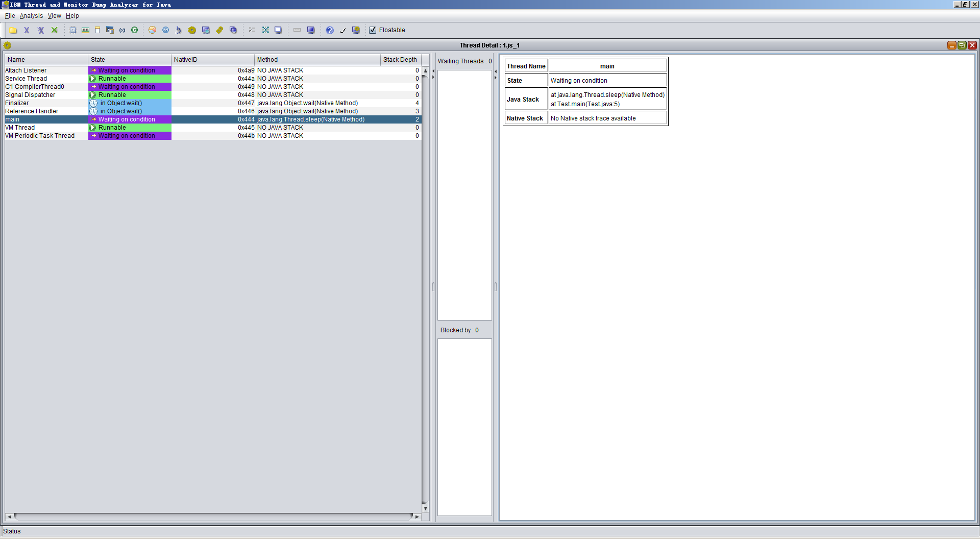980x539 pixels.
Task: Click the 'at Test.main(Test.java:5)' stack line
Action: tap(585, 104)
